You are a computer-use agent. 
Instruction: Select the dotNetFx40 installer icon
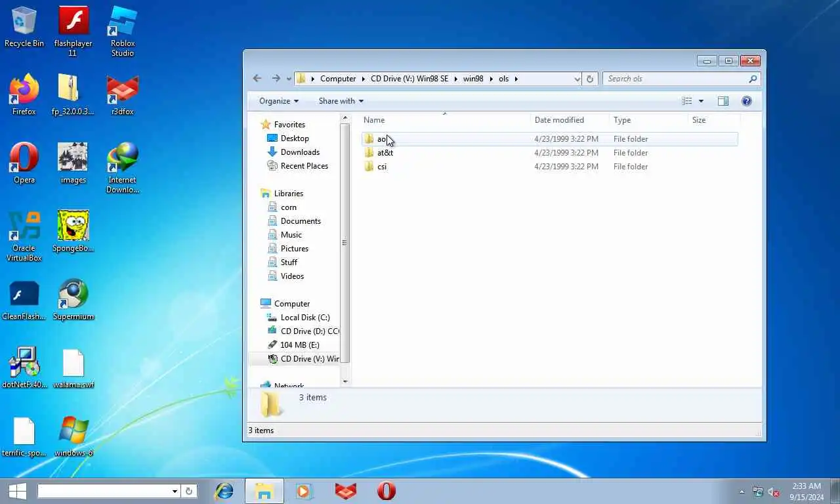coord(24,368)
